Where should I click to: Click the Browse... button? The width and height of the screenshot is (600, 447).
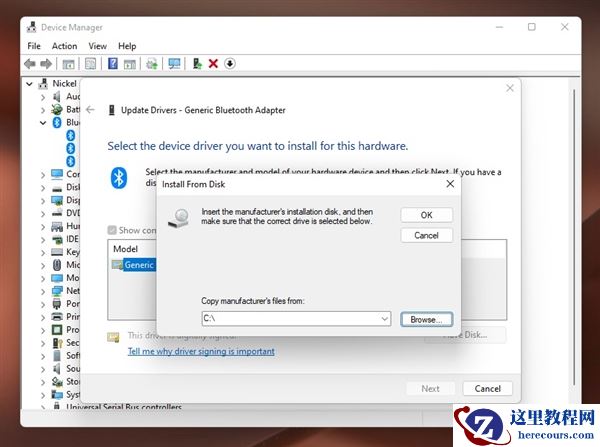coord(427,320)
